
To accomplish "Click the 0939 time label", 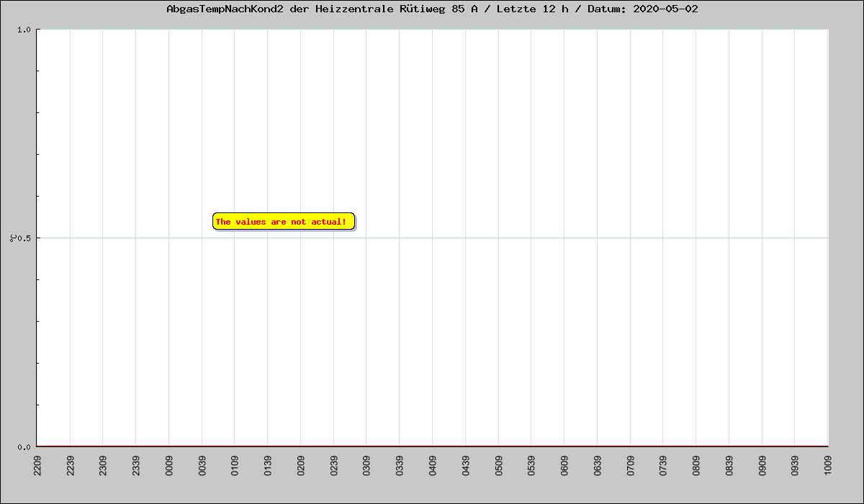I will pos(795,466).
